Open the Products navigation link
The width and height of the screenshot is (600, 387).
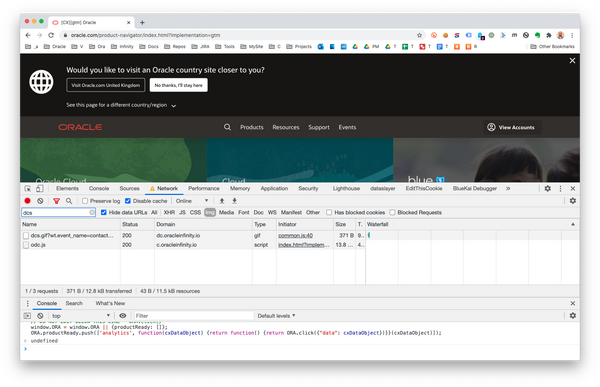pos(252,127)
